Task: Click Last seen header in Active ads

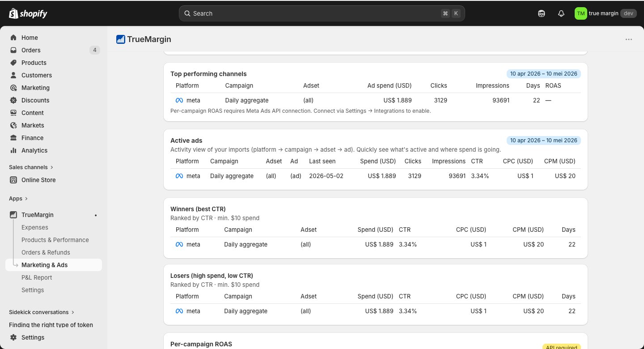Action: pyautogui.click(x=322, y=161)
